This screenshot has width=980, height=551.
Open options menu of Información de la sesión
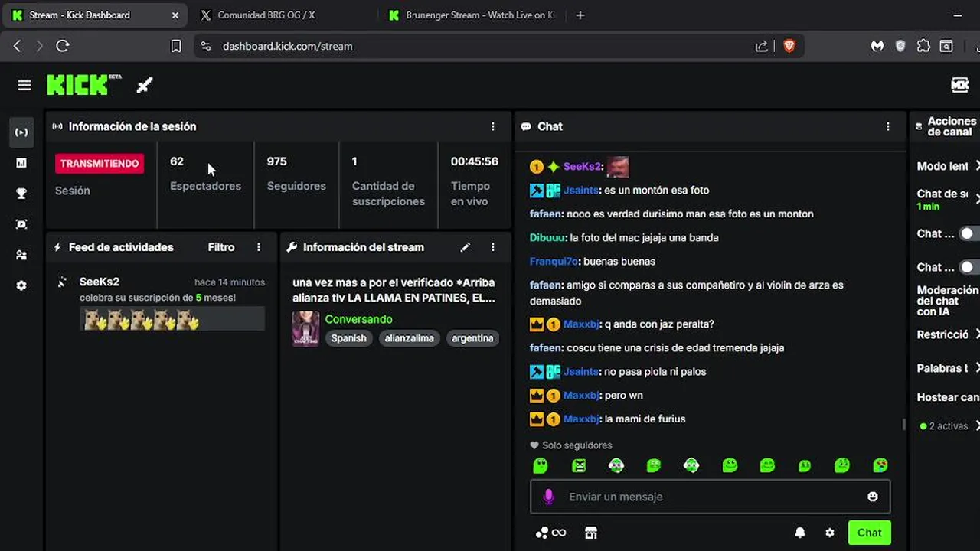click(493, 126)
